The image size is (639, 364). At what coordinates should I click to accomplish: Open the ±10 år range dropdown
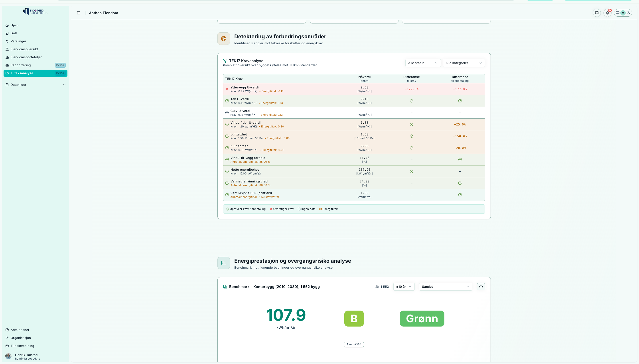[x=404, y=287]
